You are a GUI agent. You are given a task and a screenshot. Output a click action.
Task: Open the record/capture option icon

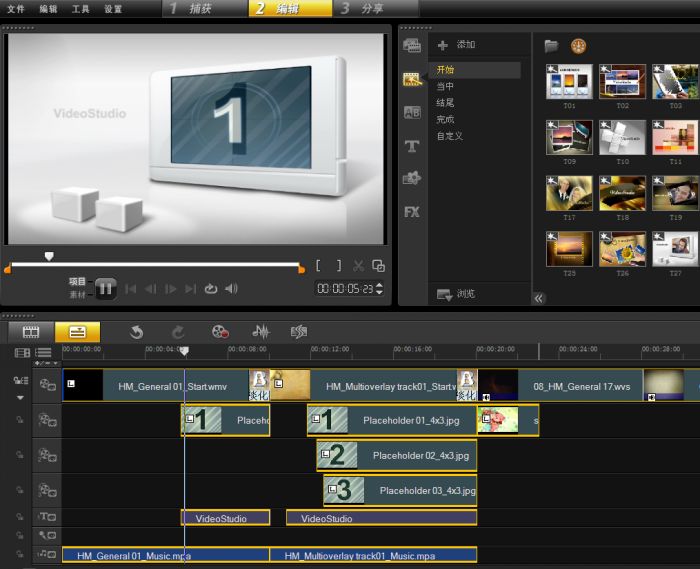[x=220, y=332]
